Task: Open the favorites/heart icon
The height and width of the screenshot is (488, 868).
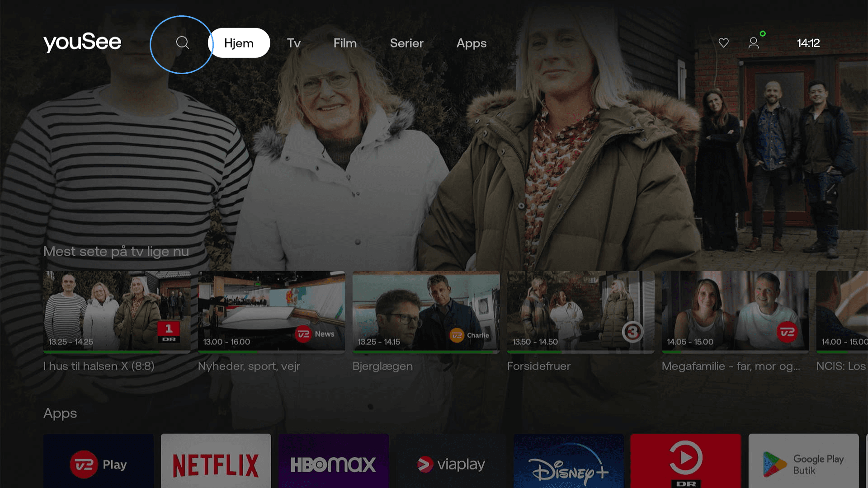Action: pos(724,42)
